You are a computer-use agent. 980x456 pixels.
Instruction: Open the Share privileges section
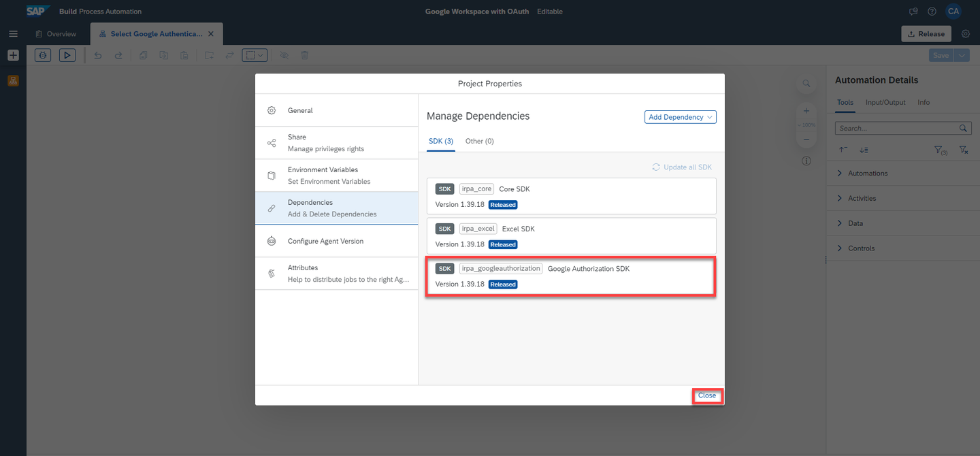coord(337,143)
